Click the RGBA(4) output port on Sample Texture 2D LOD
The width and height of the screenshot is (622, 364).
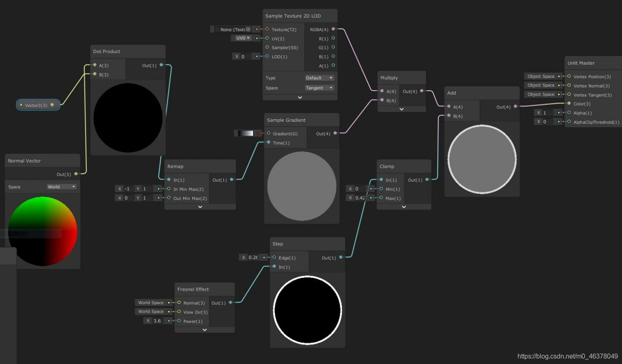[x=333, y=29]
